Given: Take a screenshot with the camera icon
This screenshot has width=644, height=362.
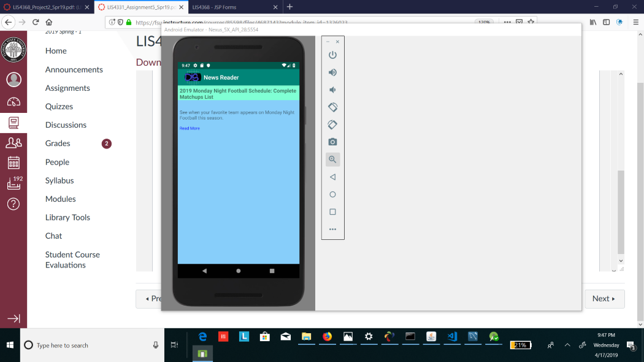Looking at the screenshot, I should click(332, 142).
